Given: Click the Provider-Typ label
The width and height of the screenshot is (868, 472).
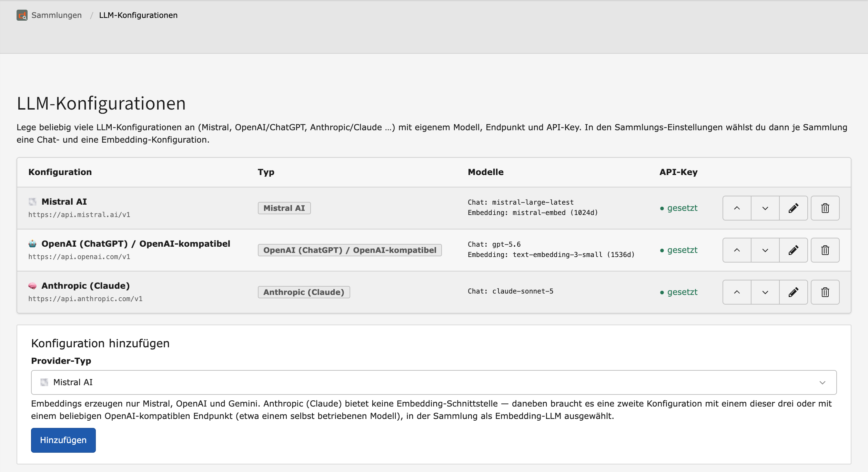Looking at the screenshot, I should pyautogui.click(x=61, y=361).
